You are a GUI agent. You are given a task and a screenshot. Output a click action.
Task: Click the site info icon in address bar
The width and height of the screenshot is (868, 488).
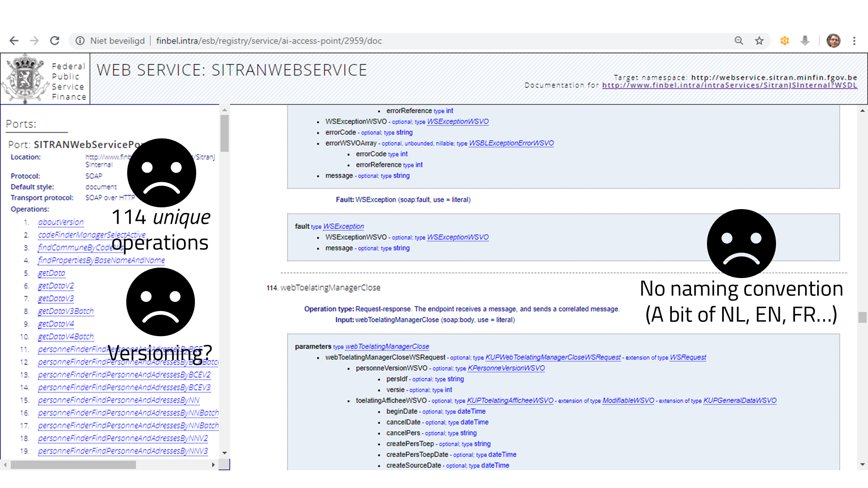click(80, 41)
